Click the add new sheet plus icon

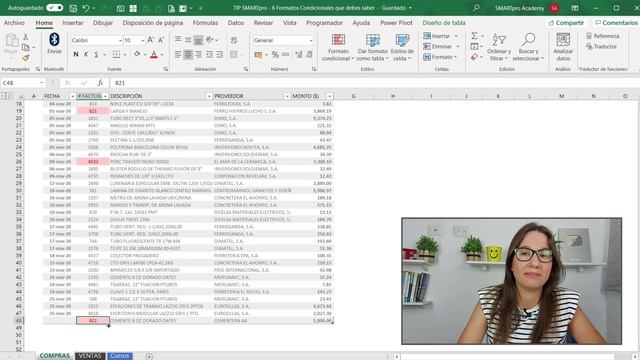click(x=149, y=356)
